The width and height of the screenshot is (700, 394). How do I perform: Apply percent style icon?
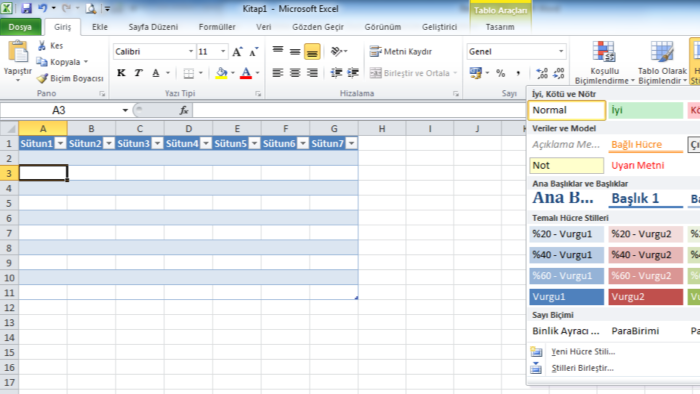[x=501, y=73]
